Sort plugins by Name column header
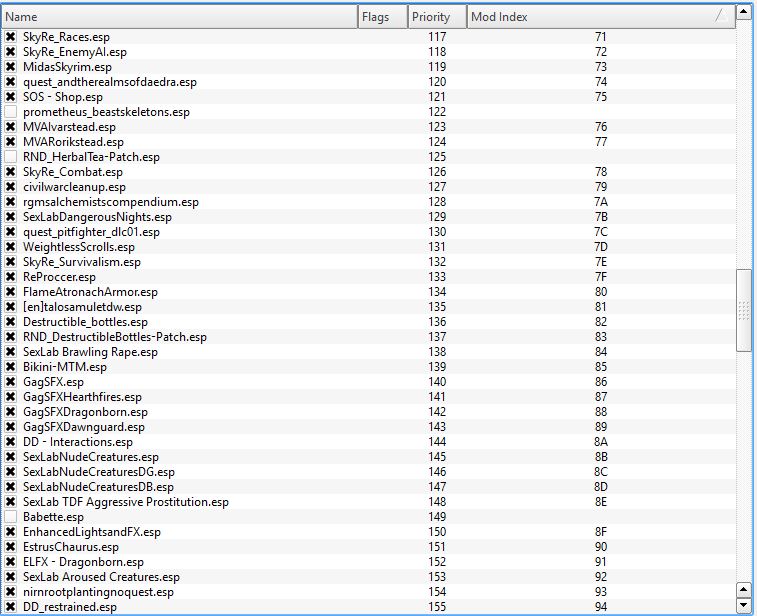 (180, 16)
